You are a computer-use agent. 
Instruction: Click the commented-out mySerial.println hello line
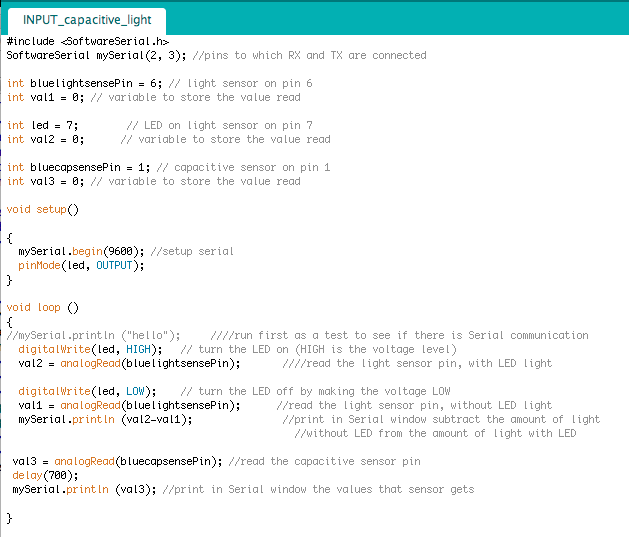(x=93, y=335)
